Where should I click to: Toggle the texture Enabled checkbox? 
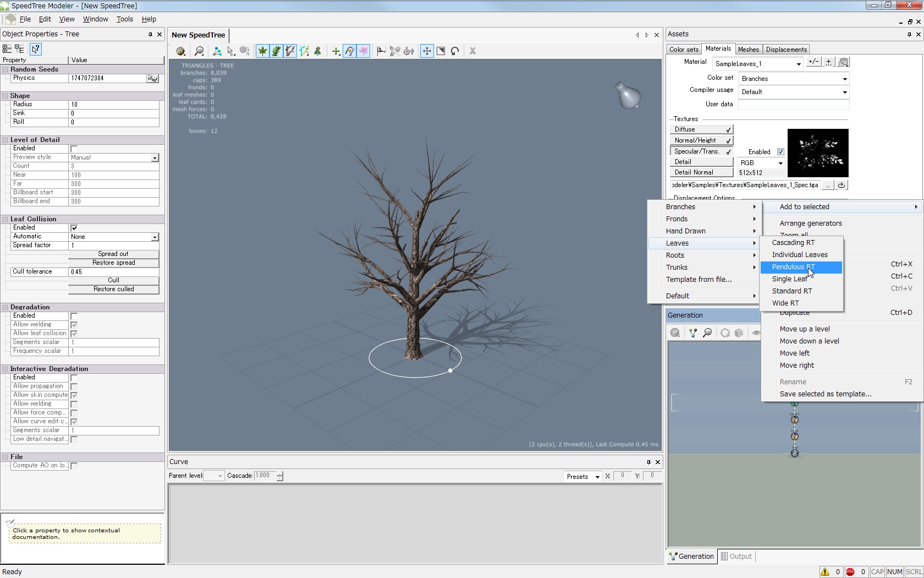780,152
